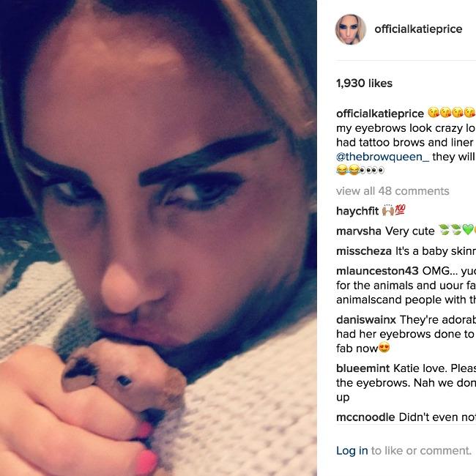Viewport: 476px width, 476px height.
Task: Open commenter mlaunceston43's profile
Action: pos(377,271)
